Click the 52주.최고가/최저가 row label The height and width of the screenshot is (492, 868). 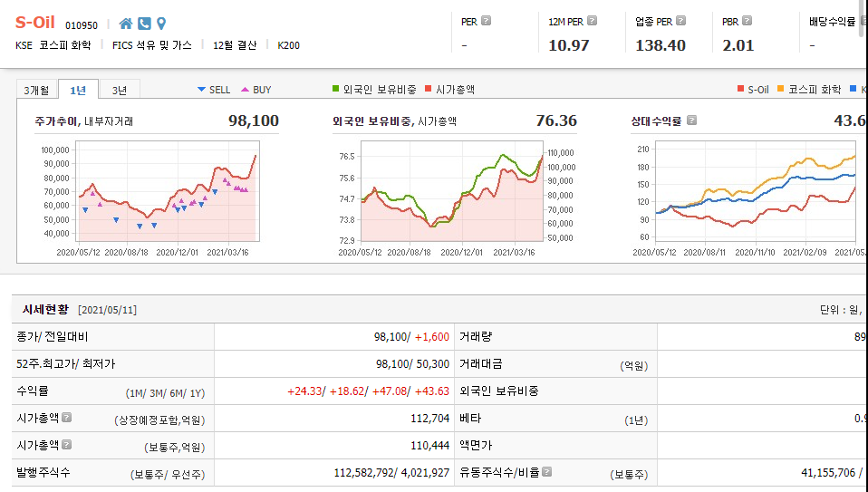(66, 363)
